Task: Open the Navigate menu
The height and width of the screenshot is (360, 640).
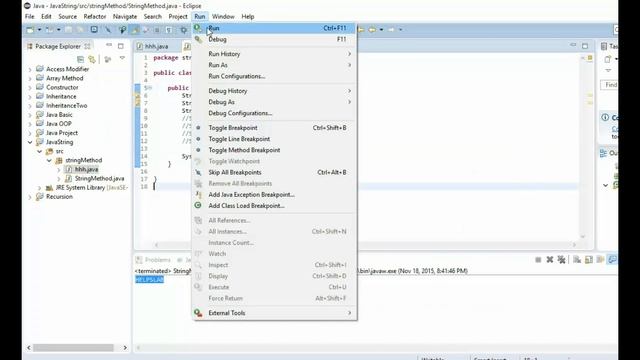Action: [x=125, y=17]
